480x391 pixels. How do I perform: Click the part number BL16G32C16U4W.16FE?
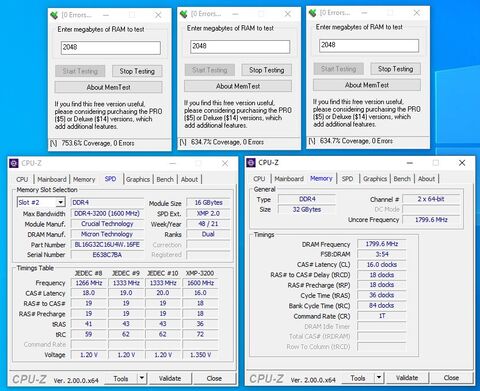pyautogui.click(x=107, y=245)
